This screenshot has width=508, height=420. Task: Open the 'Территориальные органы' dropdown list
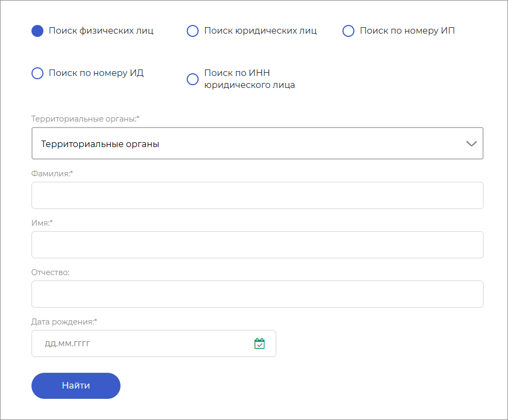(x=257, y=143)
